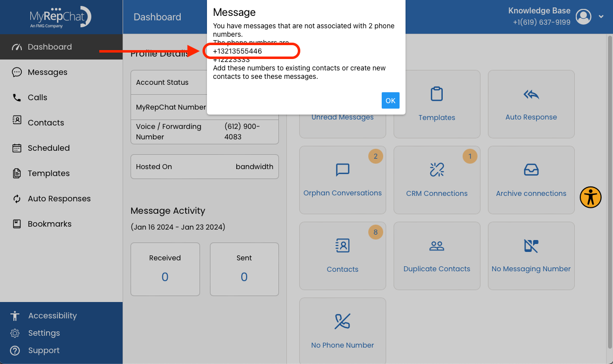The width and height of the screenshot is (613, 364).
Task: Click the page vertical scrollbar
Action: [x=609, y=191]
